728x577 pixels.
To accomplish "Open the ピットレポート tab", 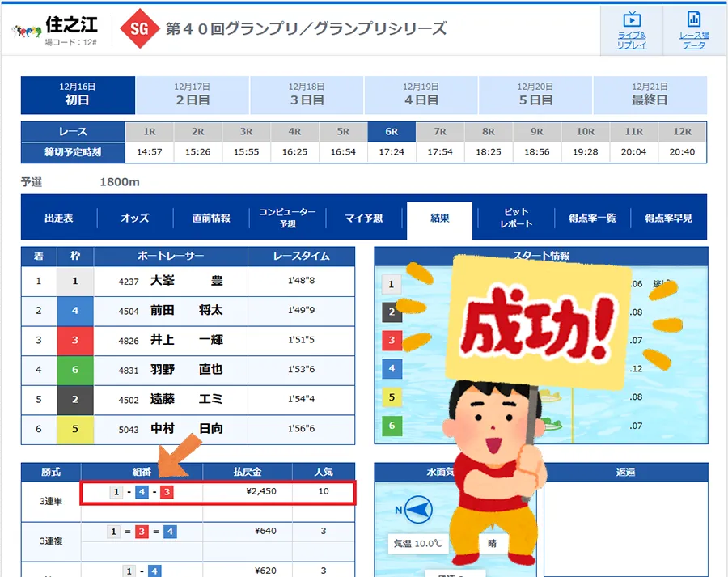I will pos(517,218).
